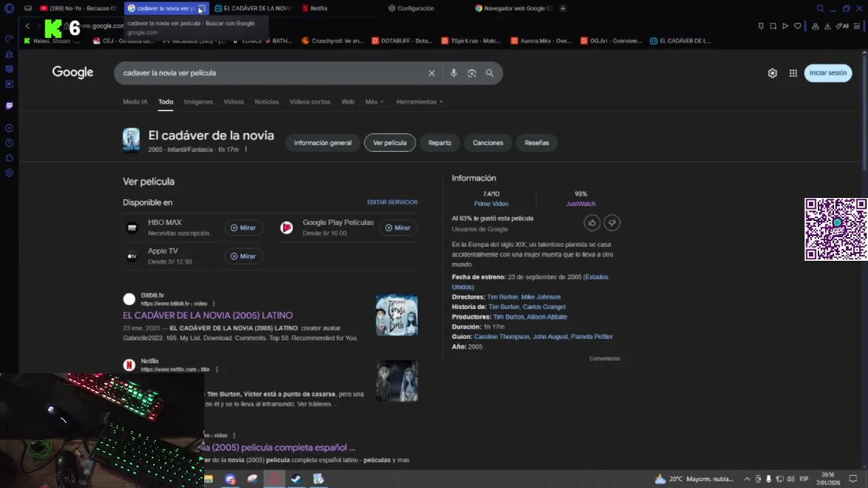Expand the Herramientas dropdown
868x488 pixels.
(x=419, y=102)
